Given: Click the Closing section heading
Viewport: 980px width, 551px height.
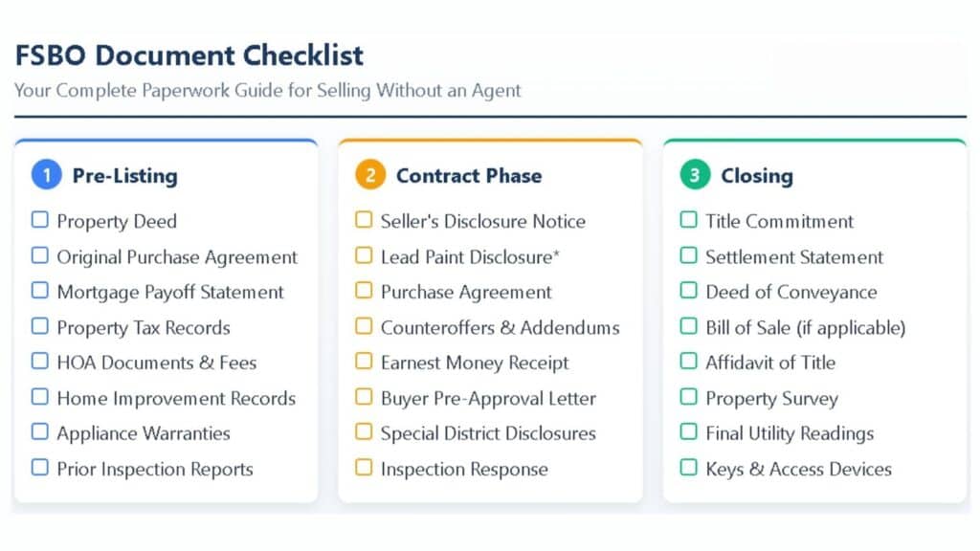Looking at the screenshot, I should (x=757, y=176).
